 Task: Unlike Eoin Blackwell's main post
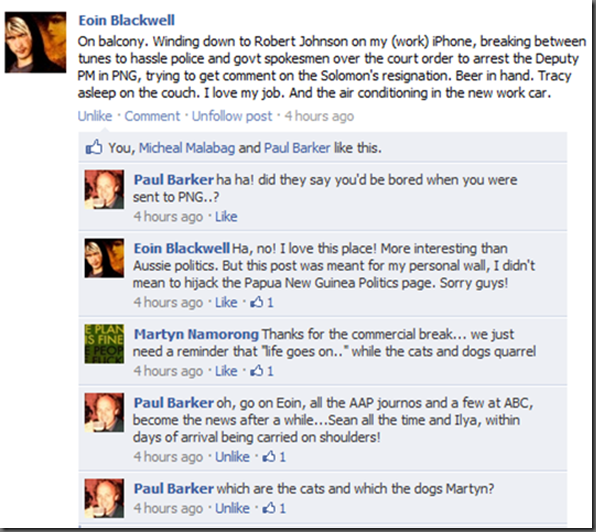coord(95,116)
